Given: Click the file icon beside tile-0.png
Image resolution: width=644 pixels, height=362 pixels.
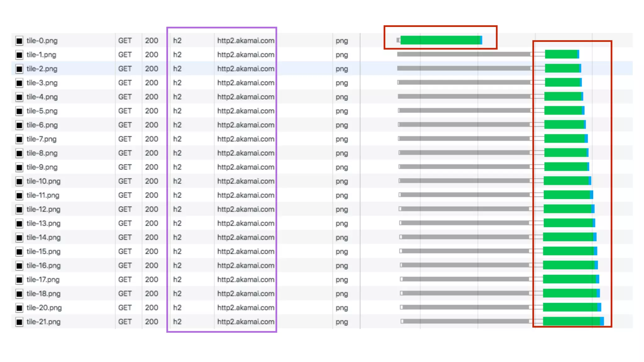Looking at the screenshot, I should click(19, 41).
